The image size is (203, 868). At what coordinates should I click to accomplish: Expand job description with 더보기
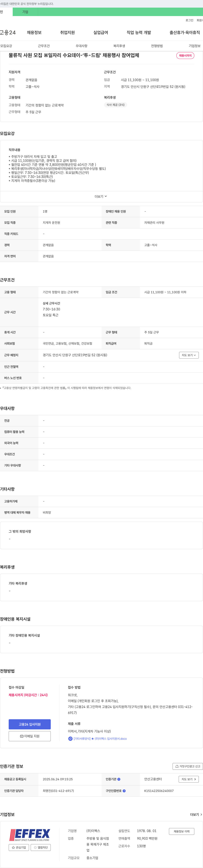[x=100, y=197]
